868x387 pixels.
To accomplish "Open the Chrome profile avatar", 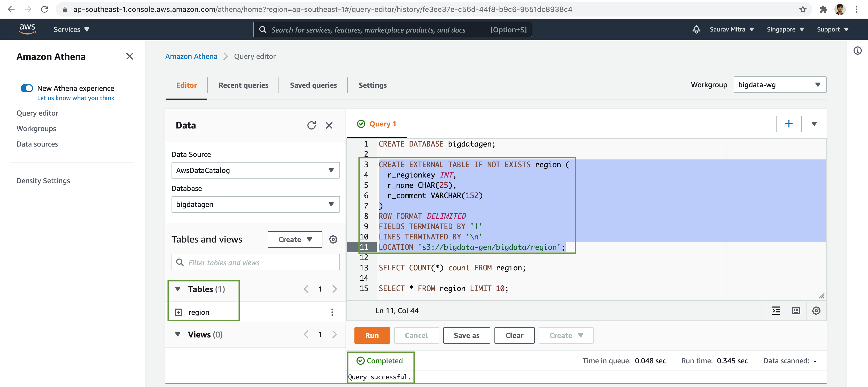I will coord(840,10).
